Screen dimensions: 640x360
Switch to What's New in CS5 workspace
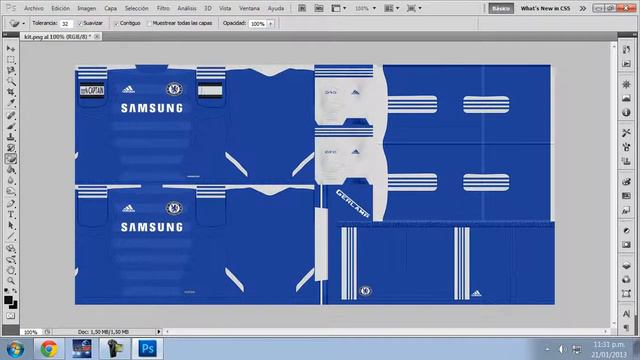pos(545,8)
